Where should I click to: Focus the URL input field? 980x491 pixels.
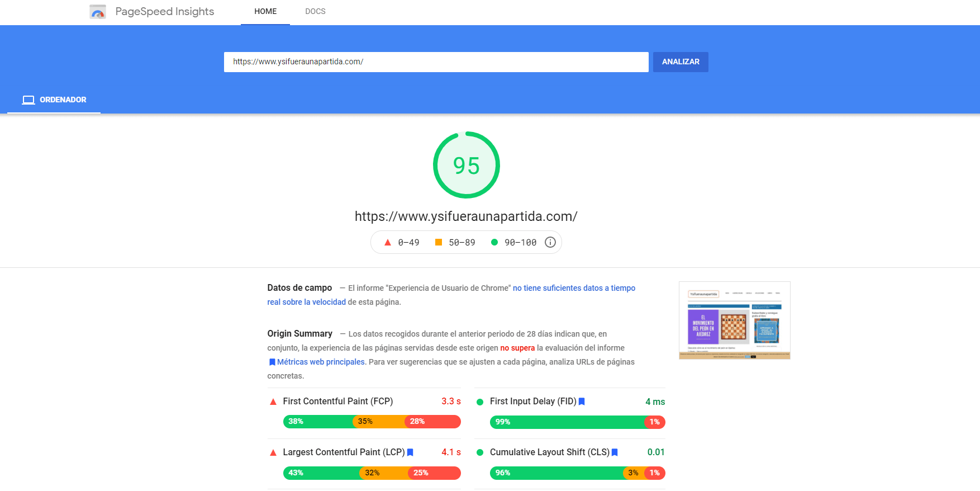(436, 62)
